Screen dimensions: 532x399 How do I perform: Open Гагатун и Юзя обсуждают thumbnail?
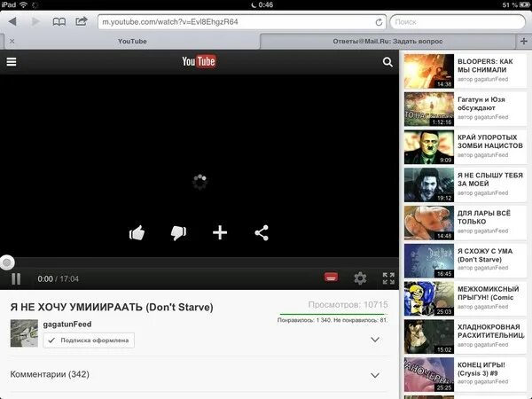(429, 109)
